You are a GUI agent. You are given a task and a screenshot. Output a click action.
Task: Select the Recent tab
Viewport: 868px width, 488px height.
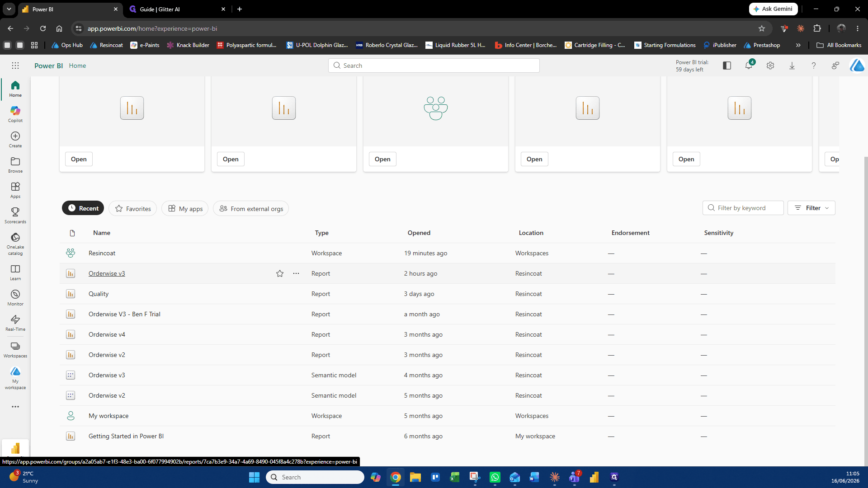pyautogui.click(x=83, y=208)
